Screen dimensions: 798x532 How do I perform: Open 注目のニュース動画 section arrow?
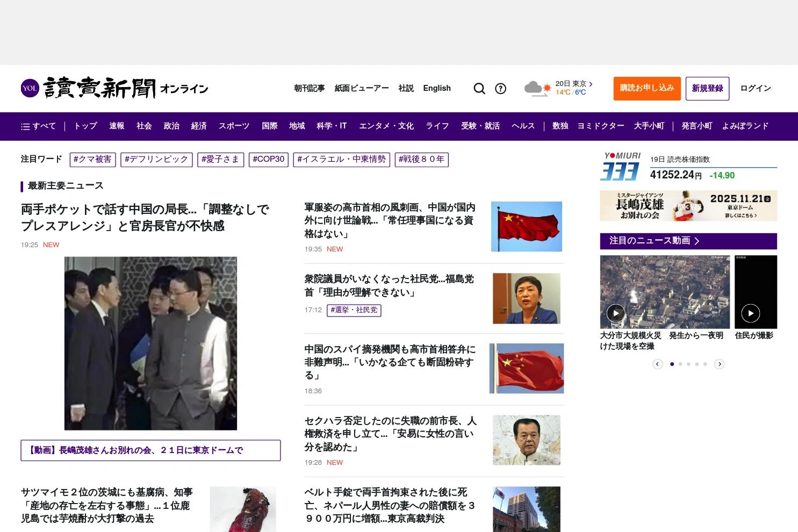tap(697, 241)
